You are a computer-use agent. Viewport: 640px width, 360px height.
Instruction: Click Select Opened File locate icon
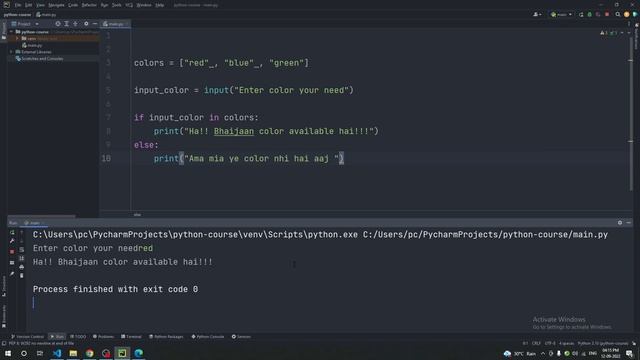58,24
